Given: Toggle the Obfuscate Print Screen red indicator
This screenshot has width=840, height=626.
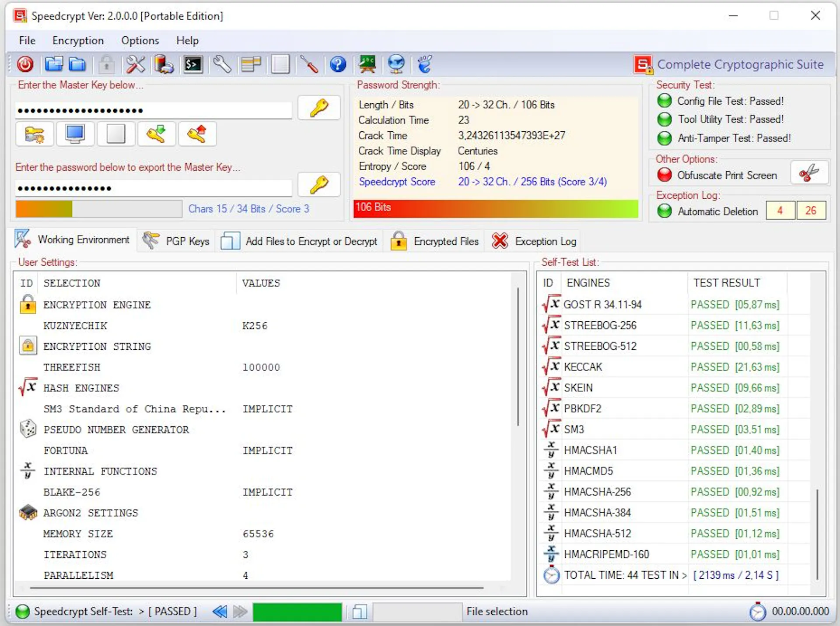Looking at the screenshot, I should [664, 175].
